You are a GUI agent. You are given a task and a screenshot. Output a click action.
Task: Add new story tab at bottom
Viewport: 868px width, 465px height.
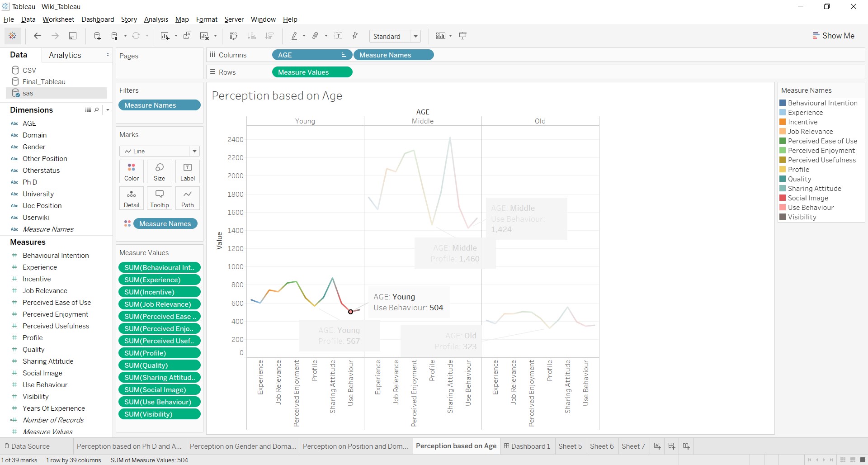click(686, 446)
